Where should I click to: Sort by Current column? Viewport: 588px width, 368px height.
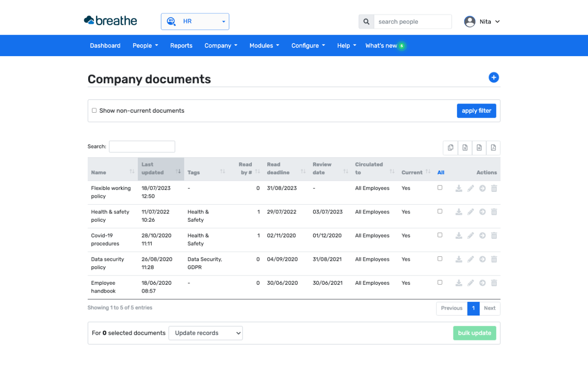click(x=416, y=169)
